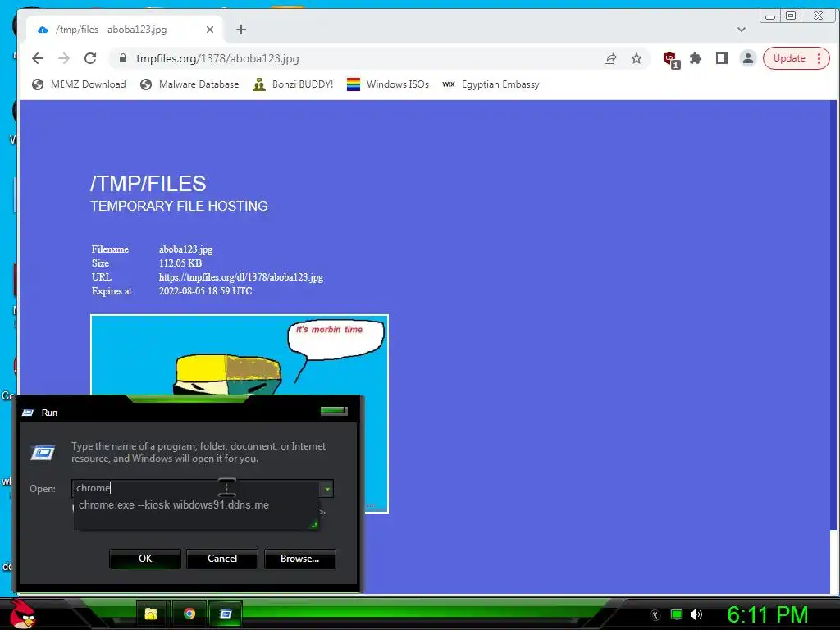Click the Run dialog title icon

coord(28,413)
